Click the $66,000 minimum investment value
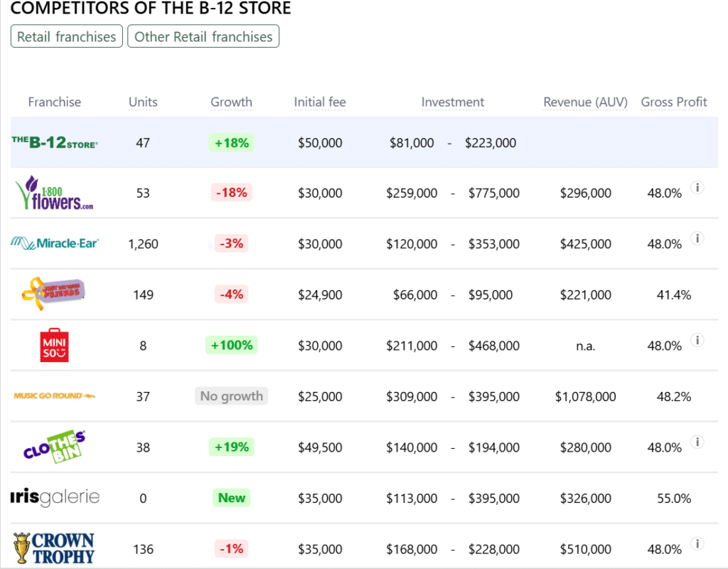 (415, 295)
